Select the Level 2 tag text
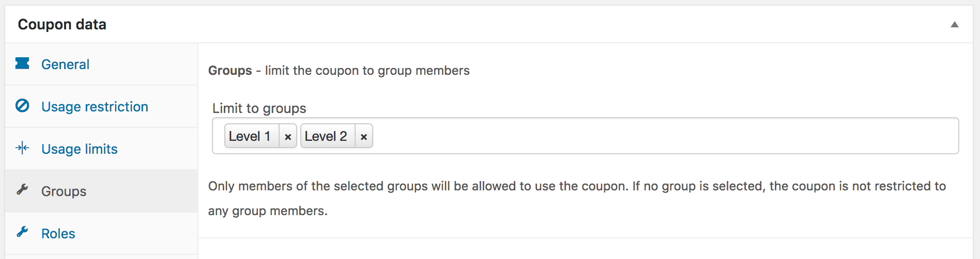Viewport: 980px width, 259px height. tap(326, 136)
